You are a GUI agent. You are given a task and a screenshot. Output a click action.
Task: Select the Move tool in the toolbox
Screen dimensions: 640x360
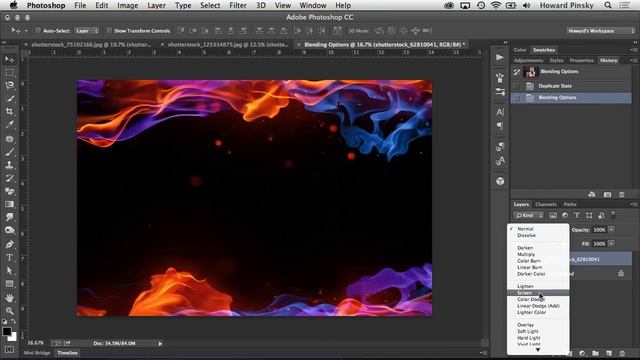[9, 60]
